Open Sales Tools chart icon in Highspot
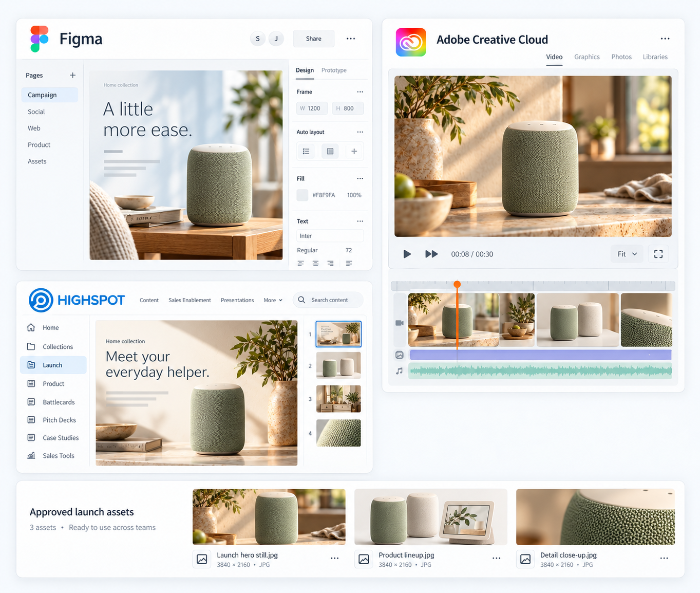This screenshot has width=700, height=593. [x=31, y=456]
